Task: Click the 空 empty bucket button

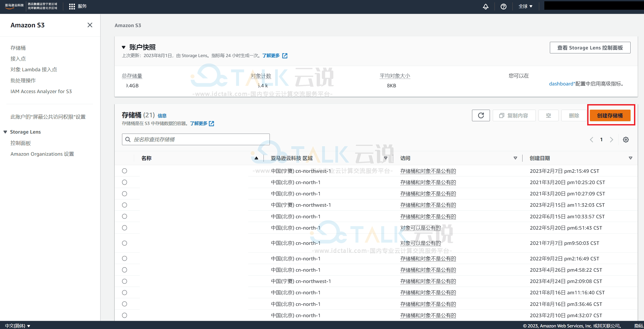Action: pyautogui.click(x=548, y=115)
